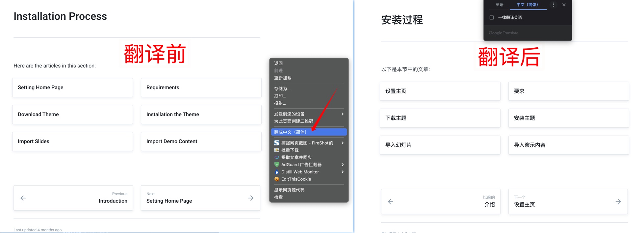The width and height of the screenshot is (644, 233).
Task: Open the translated 要求 article card
Action: click(x=569, y=91)
